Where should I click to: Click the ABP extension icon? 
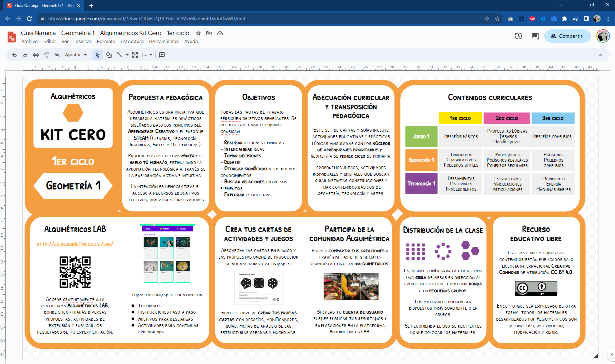tap(532, 19)
